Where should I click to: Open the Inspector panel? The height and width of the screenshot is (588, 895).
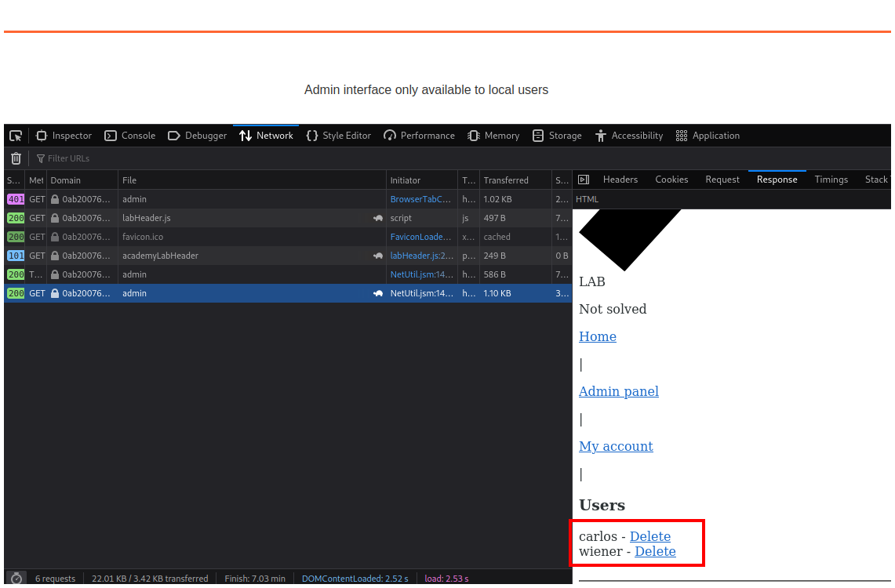point(64,136)
